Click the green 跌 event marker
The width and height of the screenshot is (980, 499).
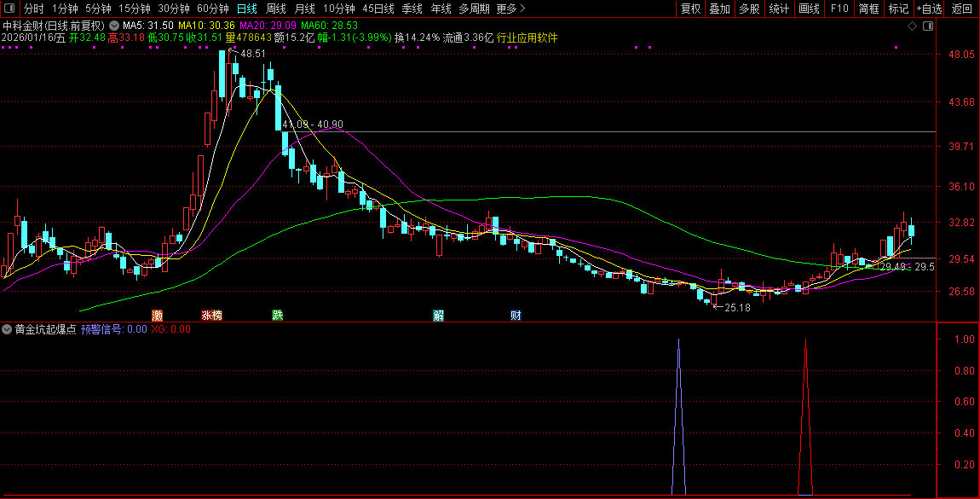coord(277,316)
